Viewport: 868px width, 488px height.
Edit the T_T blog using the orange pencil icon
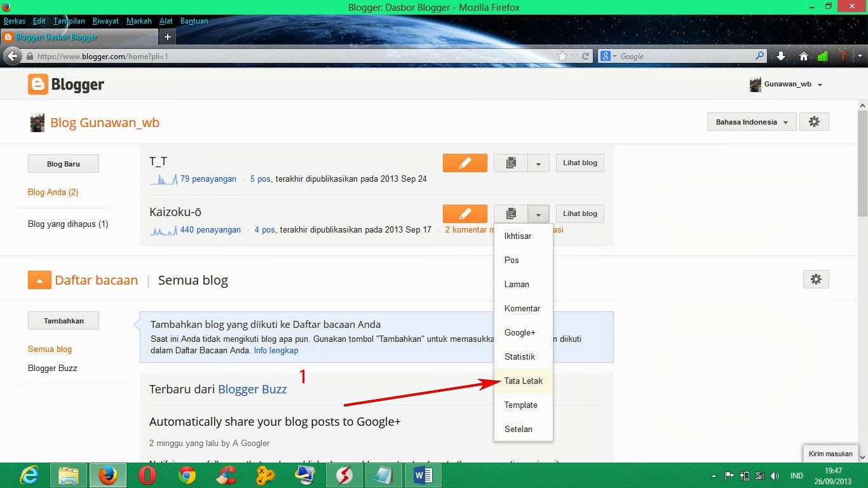[x=465, y=163]
